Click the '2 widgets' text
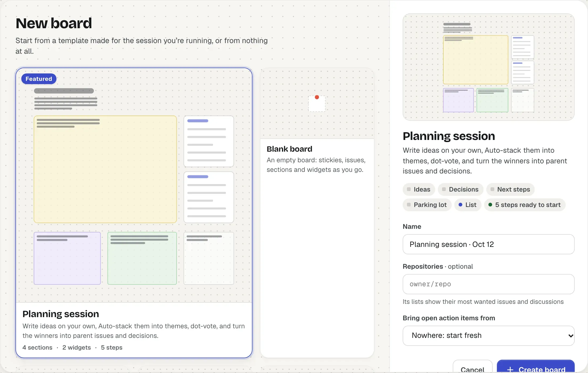 click(x=76, y=347)
